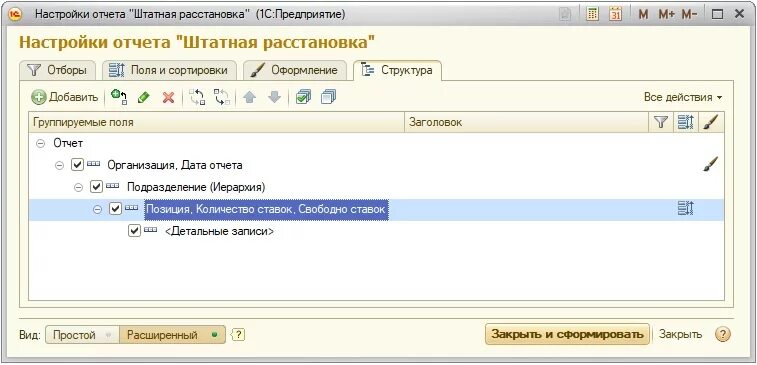Click the green pencil edit icon

tap(143, 98)
